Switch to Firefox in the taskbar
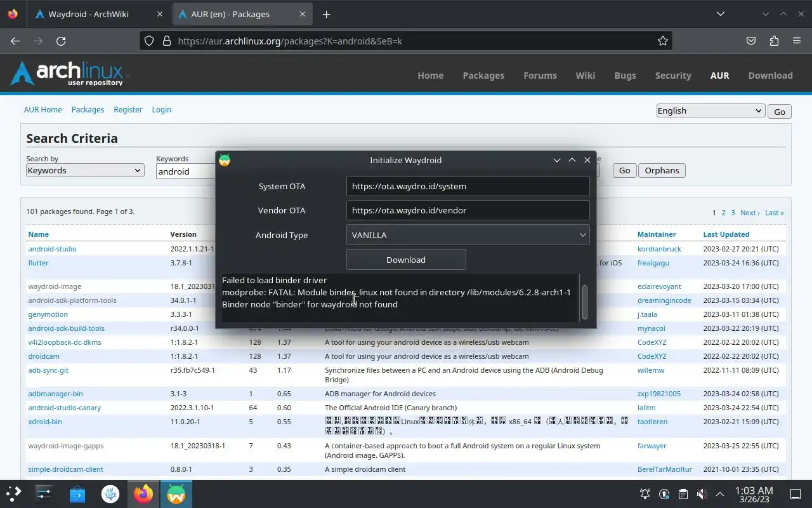 (x=143, y=493)
